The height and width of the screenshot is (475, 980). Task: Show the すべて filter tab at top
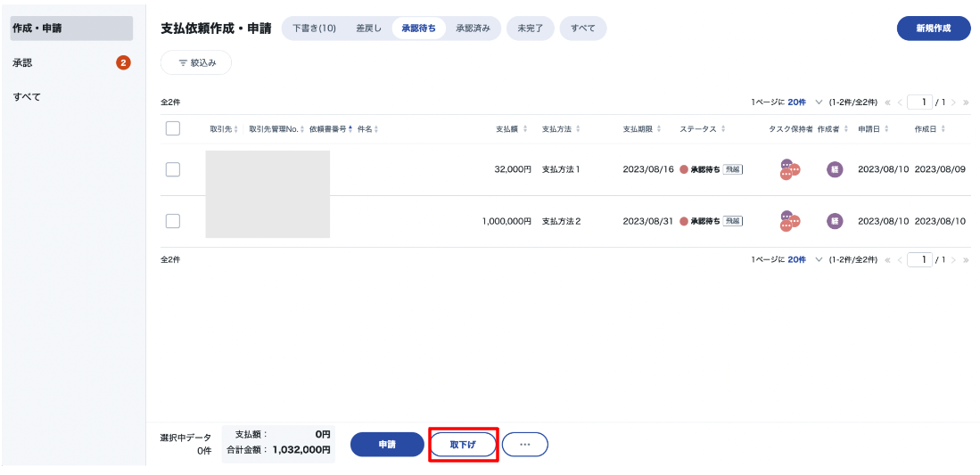(583, 29)
